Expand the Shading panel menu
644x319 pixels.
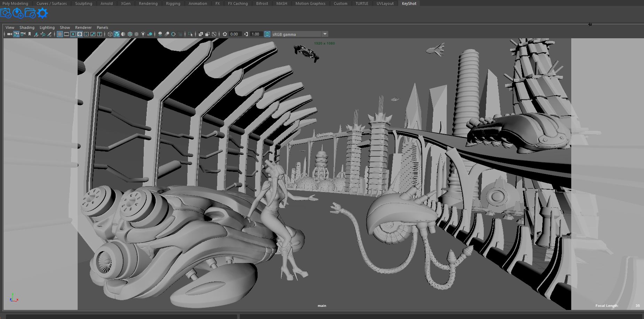coord(27,27)
